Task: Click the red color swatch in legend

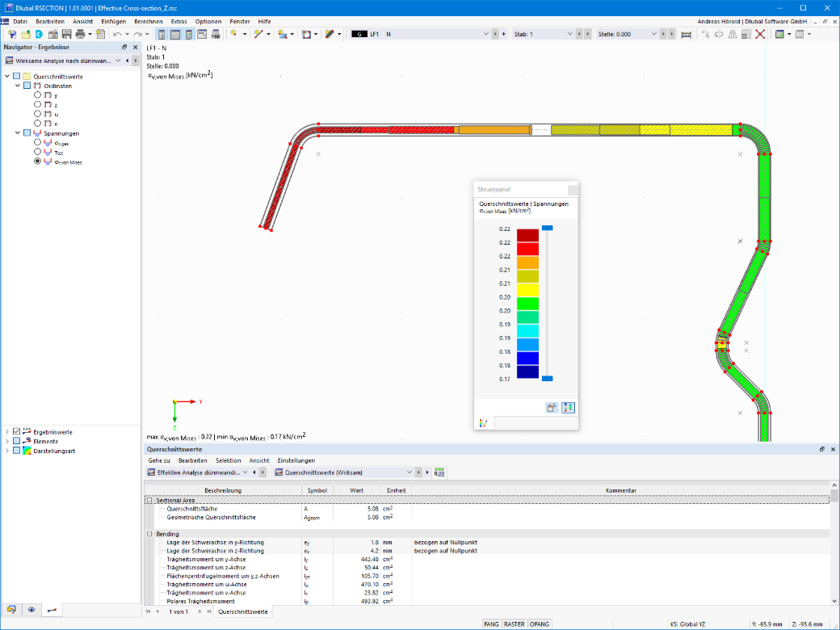Action: (527, 249)
